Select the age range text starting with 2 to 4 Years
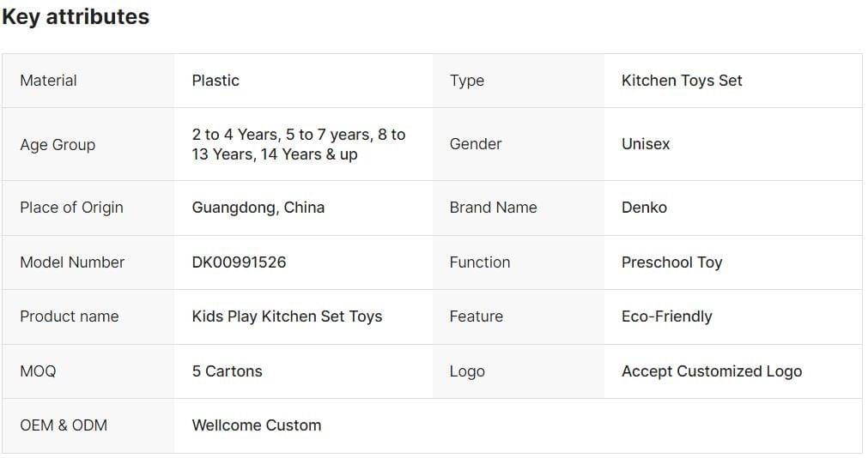This screenshot has width=868, height=458. point(298,144)
